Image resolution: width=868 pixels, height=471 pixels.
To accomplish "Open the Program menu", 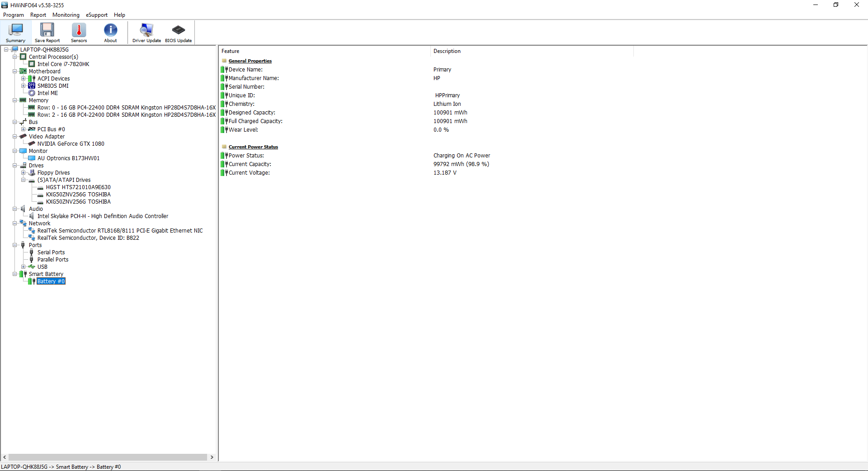I will pos(14,15).
